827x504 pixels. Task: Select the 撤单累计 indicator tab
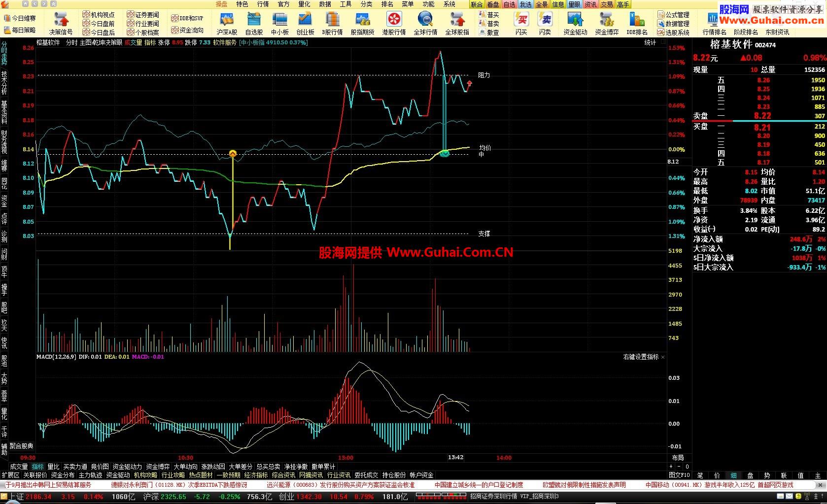pyautogui.click(x=323, y=467)
